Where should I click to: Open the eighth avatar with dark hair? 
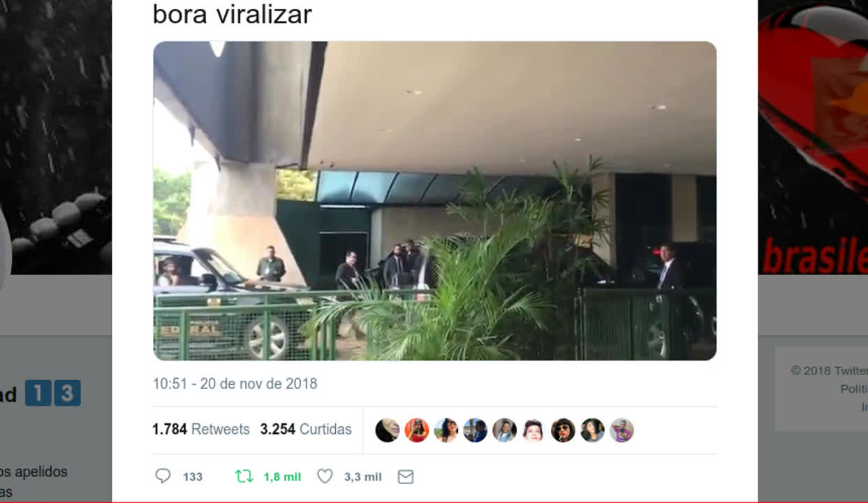[592, 430]
